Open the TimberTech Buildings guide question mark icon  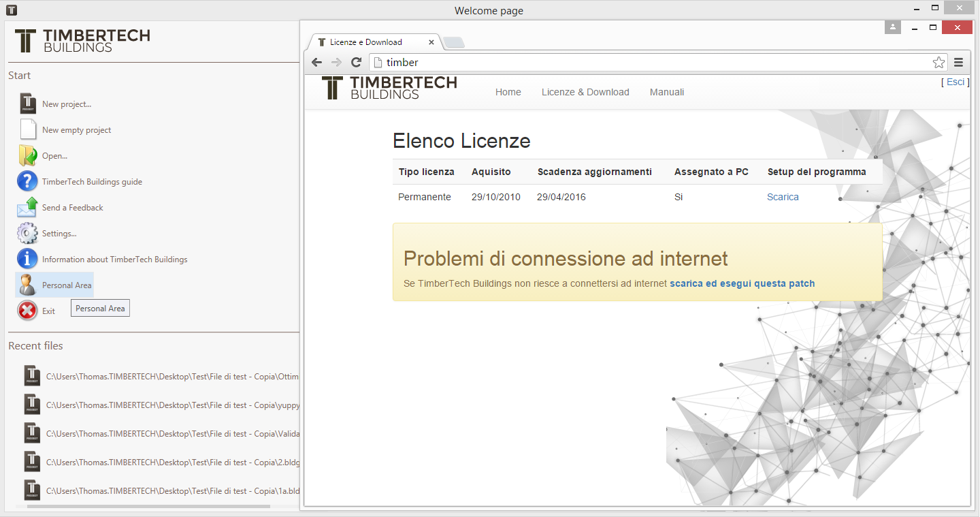(x=27, y=181)
